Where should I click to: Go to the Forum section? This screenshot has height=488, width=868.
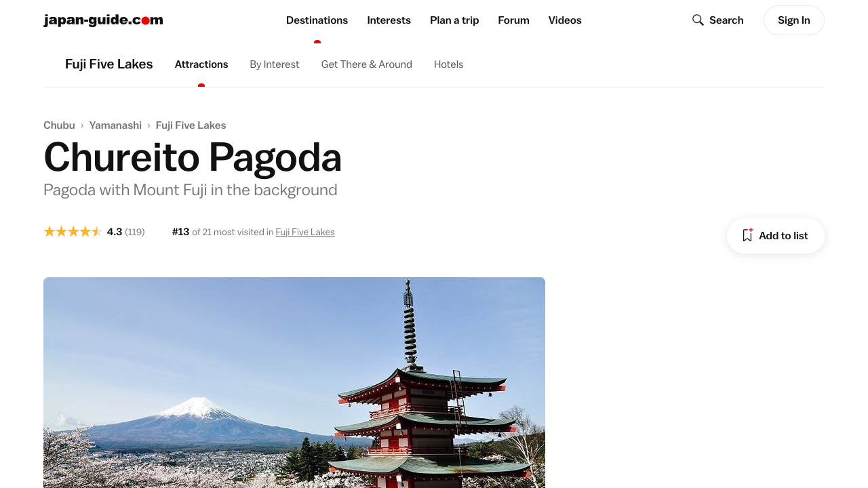[513, 20]
